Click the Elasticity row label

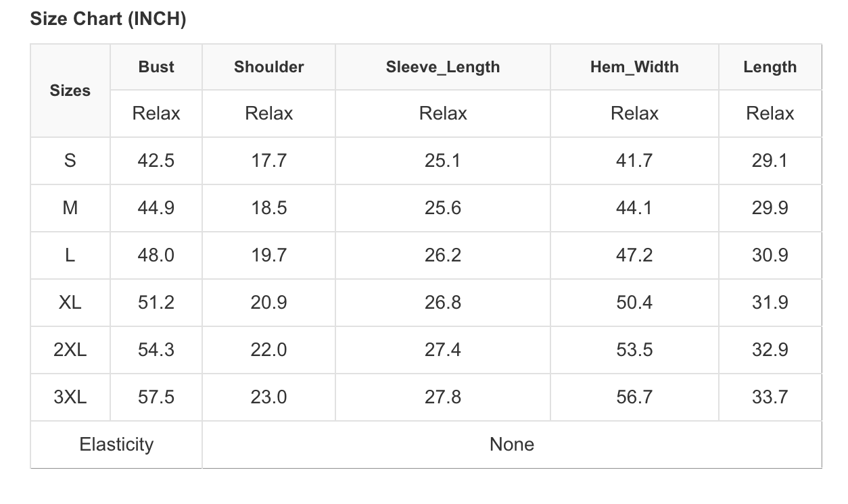pyautogui.click(x=116, y=445)
